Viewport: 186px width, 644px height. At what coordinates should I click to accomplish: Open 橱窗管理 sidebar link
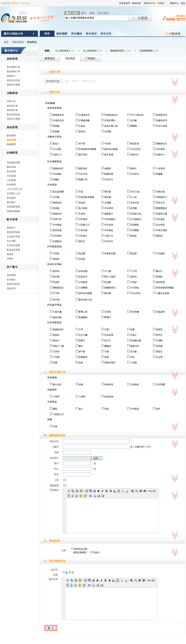tap(11, 144)
